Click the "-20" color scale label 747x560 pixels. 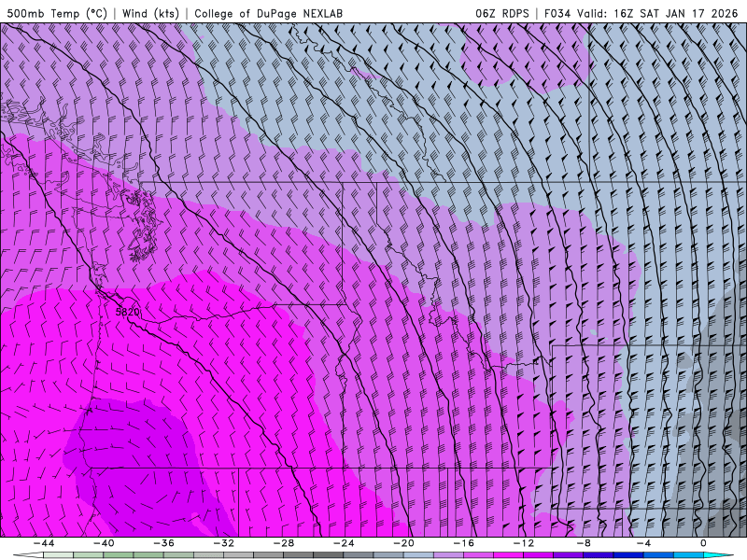click(403, 543)
